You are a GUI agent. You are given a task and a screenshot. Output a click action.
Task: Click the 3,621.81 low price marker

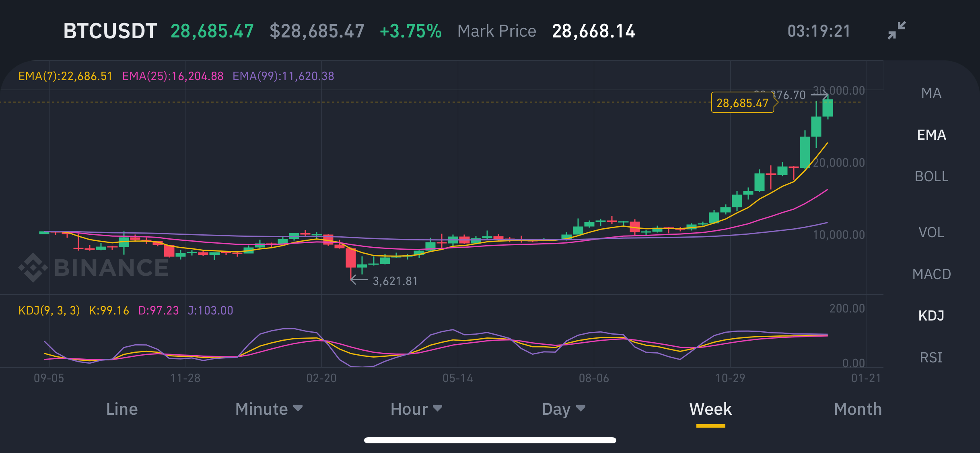pos(395,281)
